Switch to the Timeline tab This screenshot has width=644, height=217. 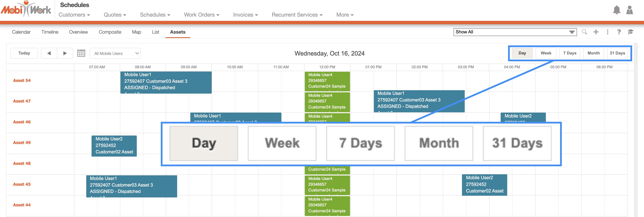(50, 32)
